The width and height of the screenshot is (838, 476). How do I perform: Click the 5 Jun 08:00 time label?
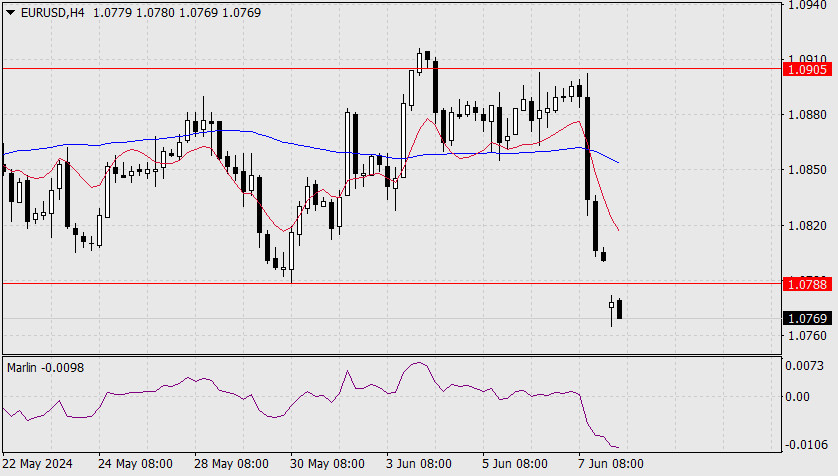[515, 463]
